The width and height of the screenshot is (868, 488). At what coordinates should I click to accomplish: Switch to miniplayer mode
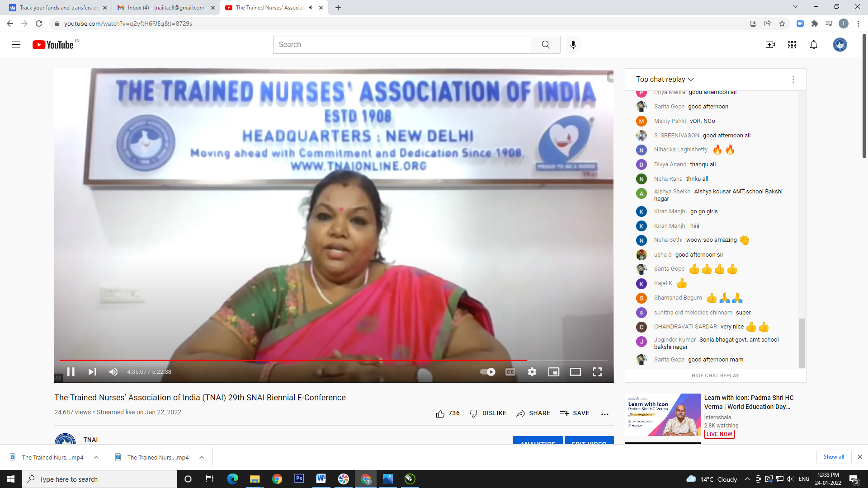pos(554,372)
